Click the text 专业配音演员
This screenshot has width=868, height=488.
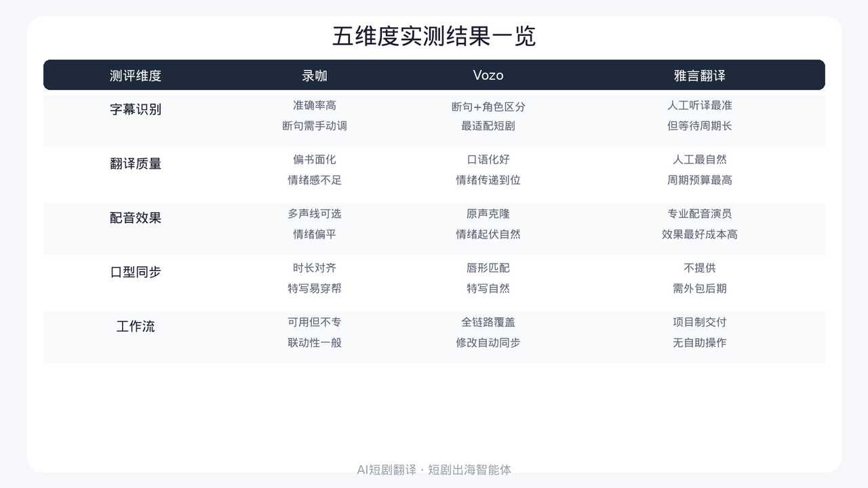700,213
